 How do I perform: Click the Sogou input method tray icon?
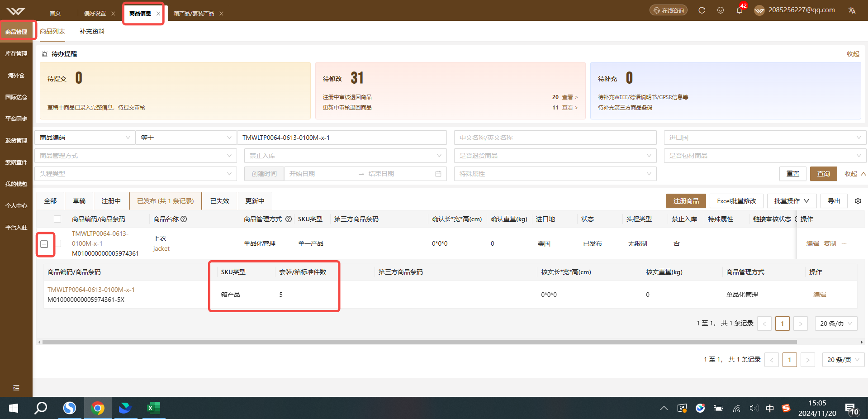click(786, 408)
